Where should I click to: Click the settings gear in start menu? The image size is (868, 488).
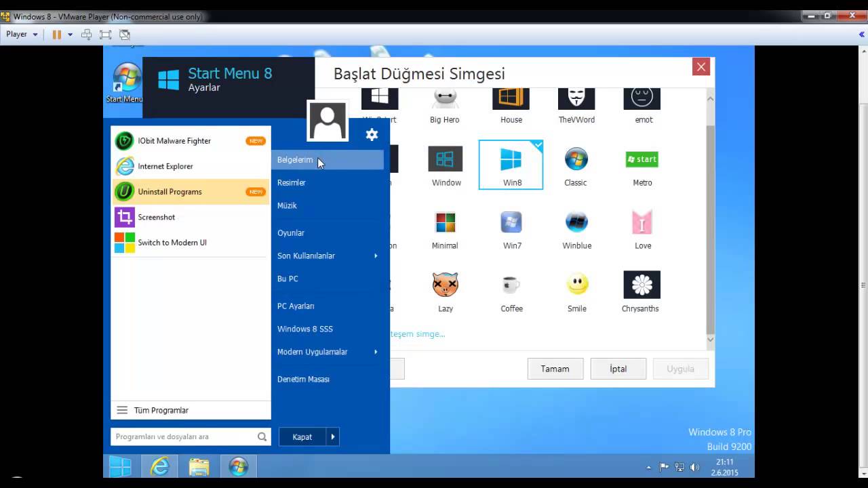(372, 135)
